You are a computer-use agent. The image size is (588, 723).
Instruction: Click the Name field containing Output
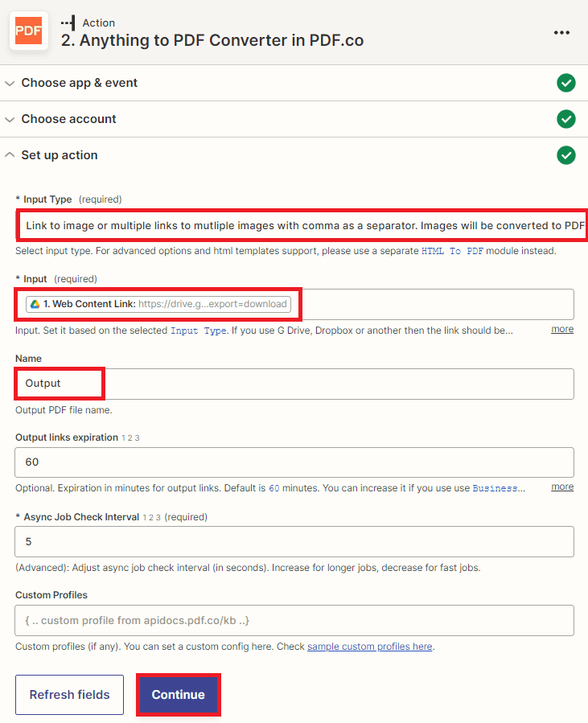click(294, 384)
